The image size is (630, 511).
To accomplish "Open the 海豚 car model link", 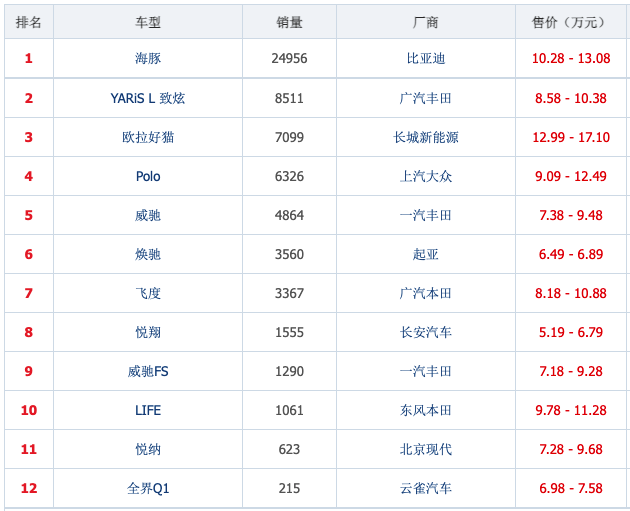I will point(148,59).
